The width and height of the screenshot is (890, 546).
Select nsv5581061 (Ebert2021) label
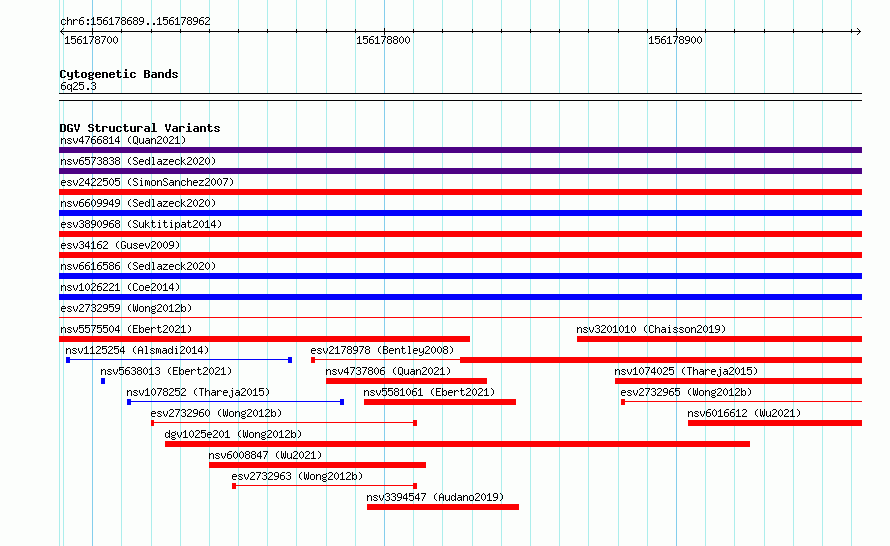coord(429,392)
